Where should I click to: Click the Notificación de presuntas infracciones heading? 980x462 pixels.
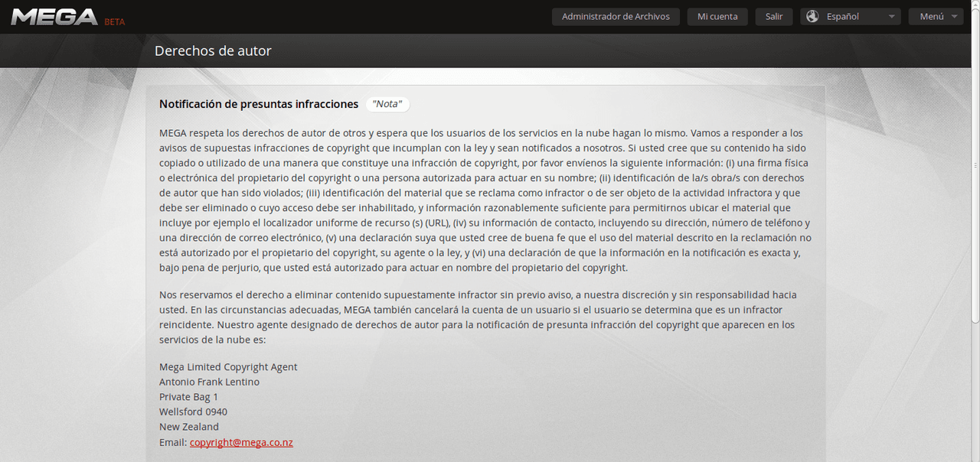(259, 104)
